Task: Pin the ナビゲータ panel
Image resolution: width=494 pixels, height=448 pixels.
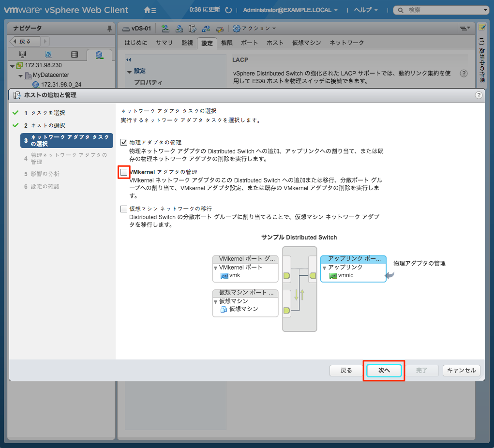Action: click(109, 29)
